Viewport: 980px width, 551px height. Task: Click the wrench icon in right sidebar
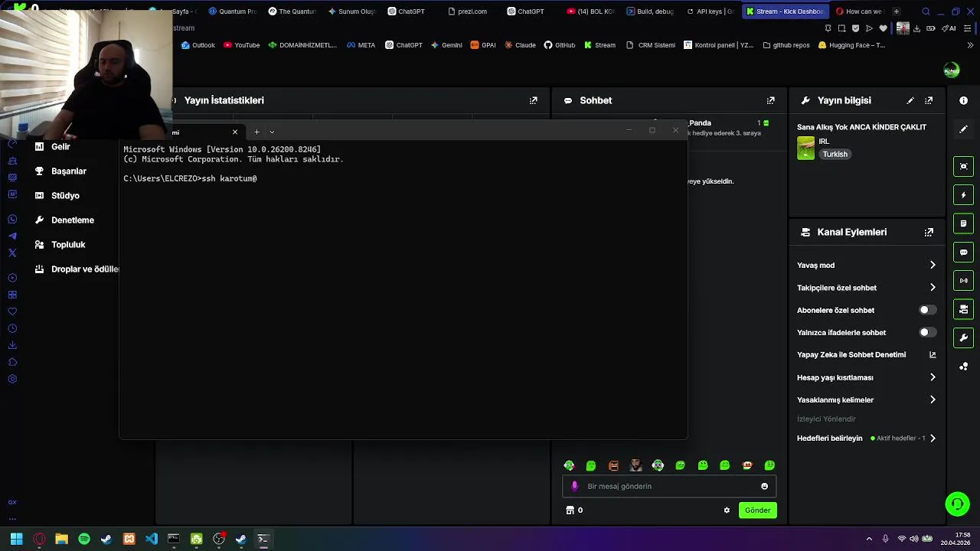pyautogui.click(x=963, y=337)
